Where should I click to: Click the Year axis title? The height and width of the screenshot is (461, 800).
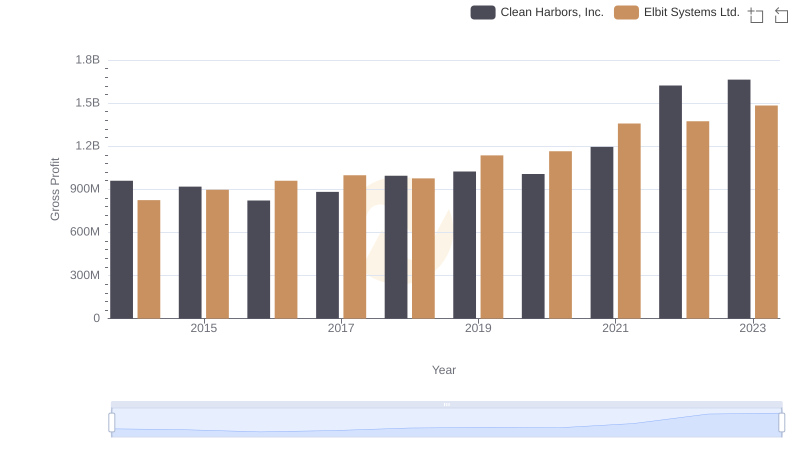click(x=444, y=370)
